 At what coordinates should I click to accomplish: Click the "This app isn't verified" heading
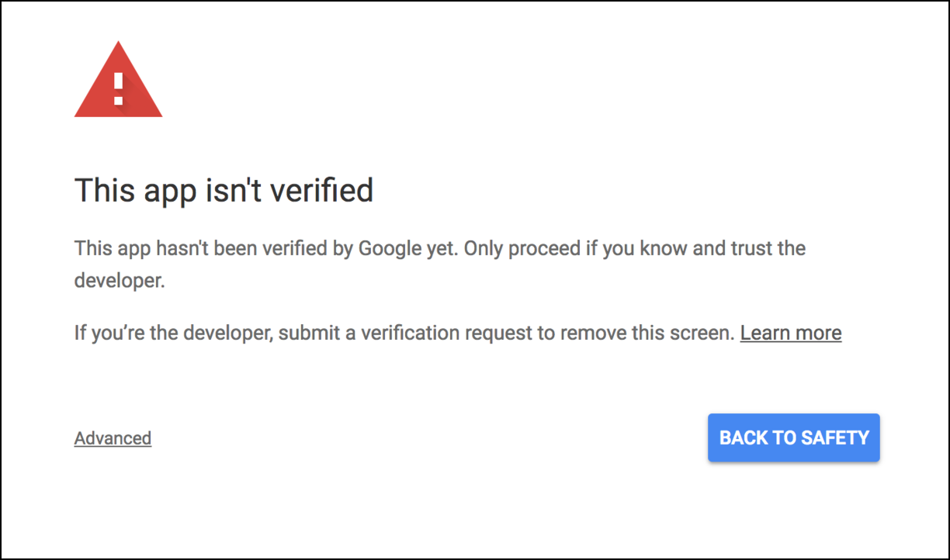click(x=224, y=190)
